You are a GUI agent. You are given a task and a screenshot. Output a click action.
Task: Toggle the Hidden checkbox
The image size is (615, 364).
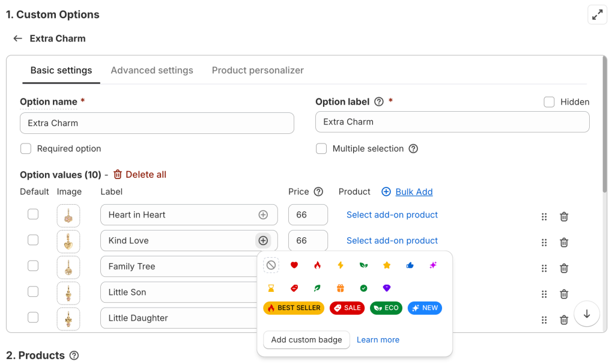549,102
